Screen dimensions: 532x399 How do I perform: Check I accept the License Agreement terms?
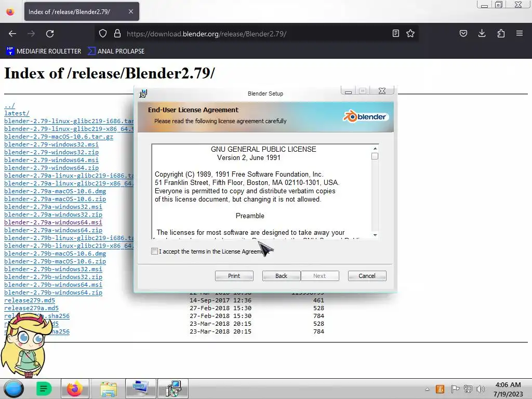point(154,251)
